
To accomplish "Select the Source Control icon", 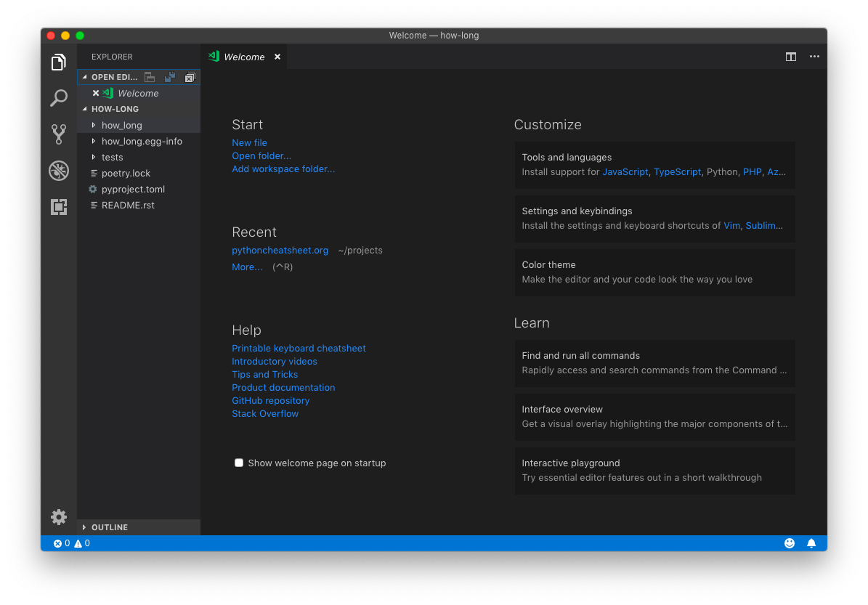I will [59, 134].
